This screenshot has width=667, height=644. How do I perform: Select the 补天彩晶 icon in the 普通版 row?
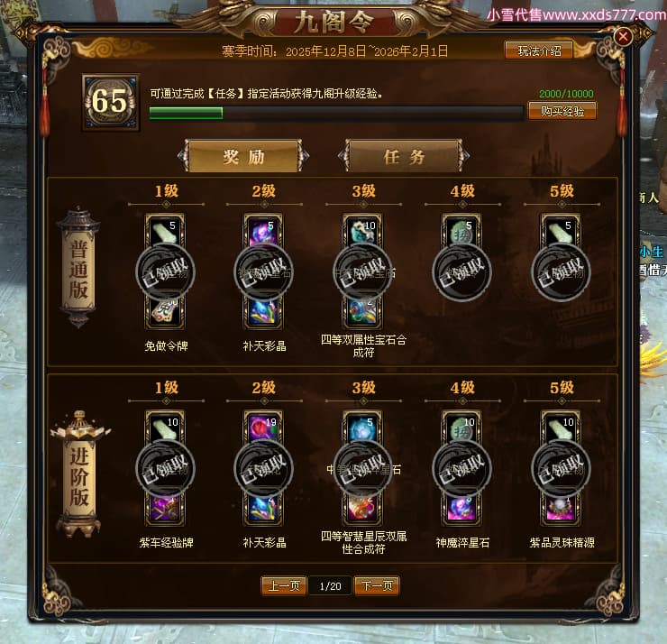pos(264,312)
